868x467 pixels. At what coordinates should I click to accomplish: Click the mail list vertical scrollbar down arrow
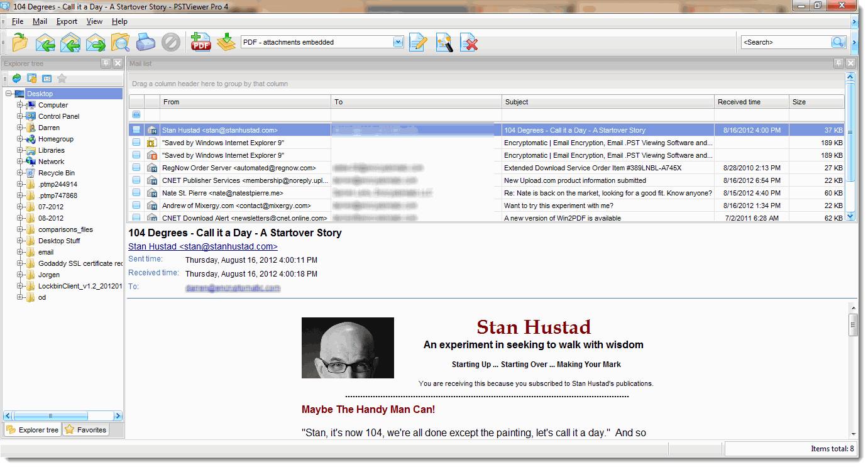coord(850,216)
